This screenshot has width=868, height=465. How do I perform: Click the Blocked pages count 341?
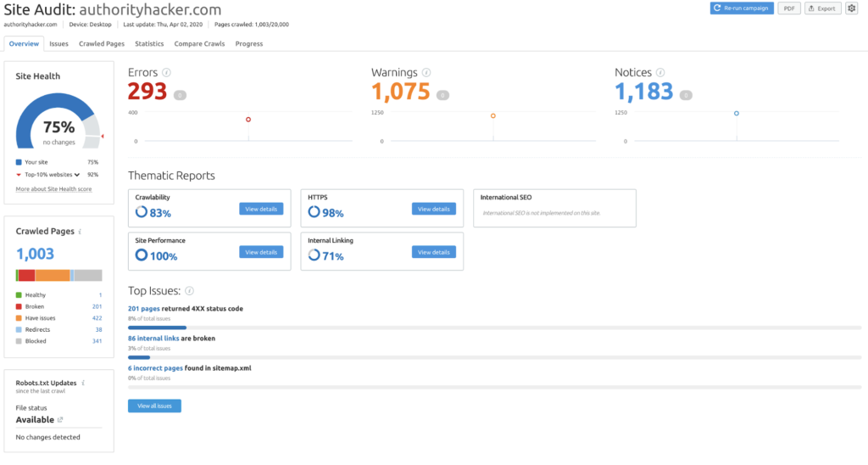[97, 341]
